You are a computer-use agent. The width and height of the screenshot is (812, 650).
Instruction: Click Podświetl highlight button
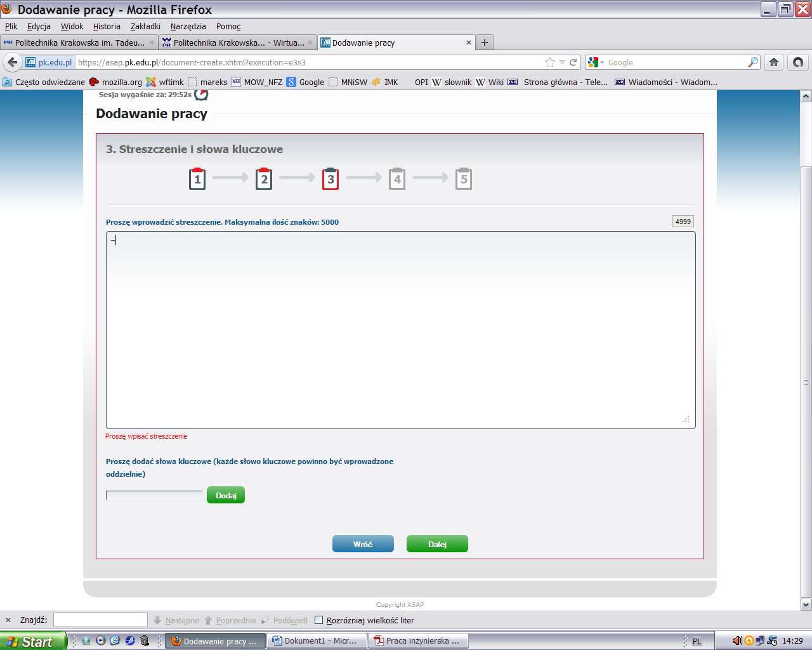284,620
